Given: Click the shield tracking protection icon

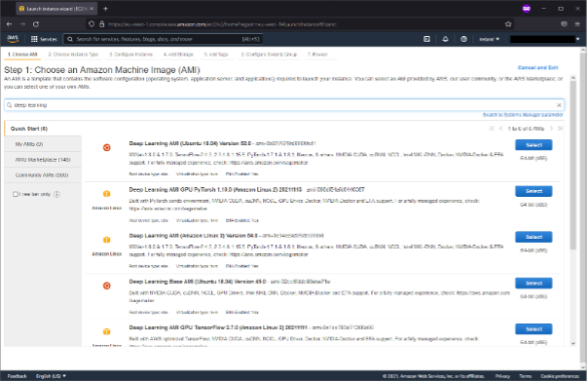Looking at the screenshot, I should [x=92, y=24].
